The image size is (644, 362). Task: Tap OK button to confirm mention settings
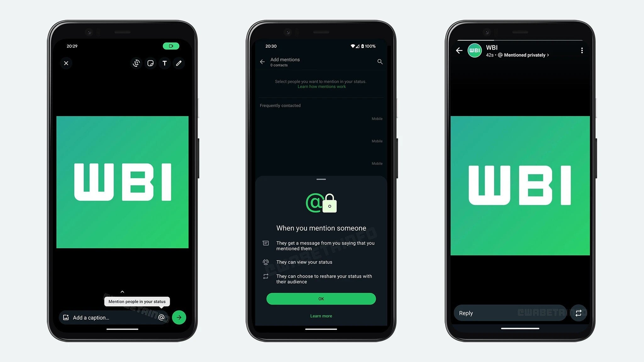[321, 299]
